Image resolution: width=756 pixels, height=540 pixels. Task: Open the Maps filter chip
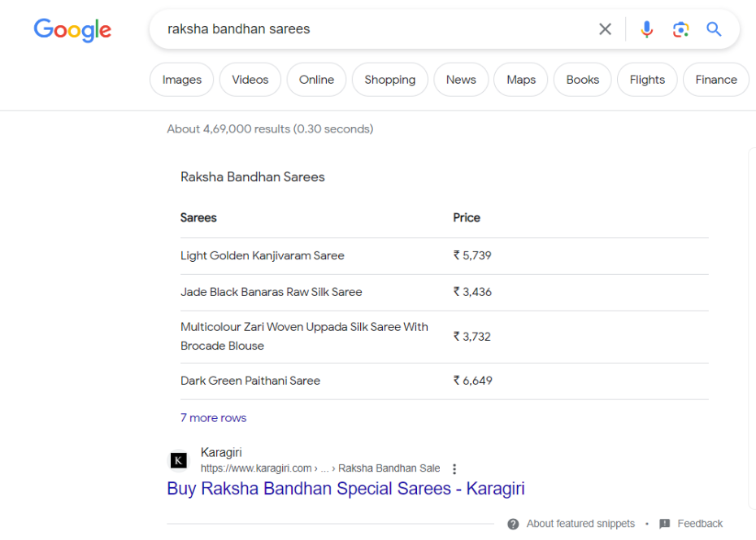521,80
